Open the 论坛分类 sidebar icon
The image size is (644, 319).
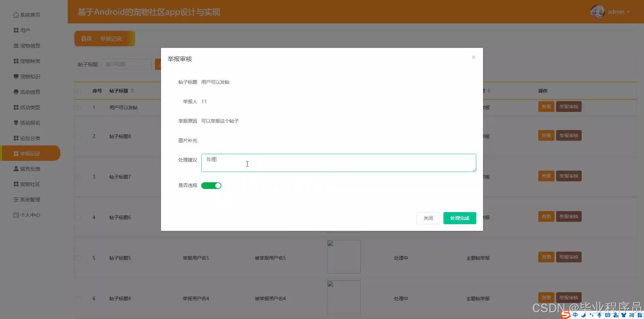pos(16,138)
